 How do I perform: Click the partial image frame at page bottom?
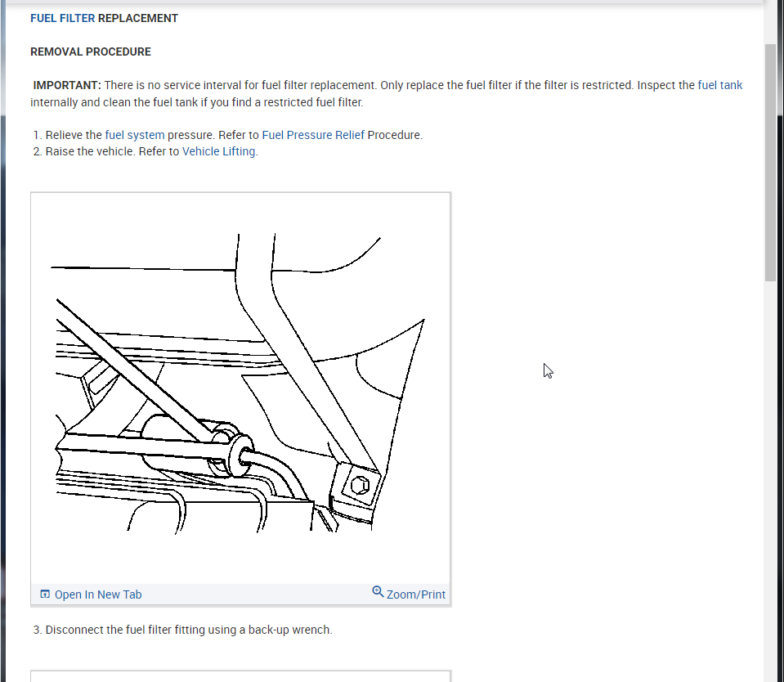(240, 676)
